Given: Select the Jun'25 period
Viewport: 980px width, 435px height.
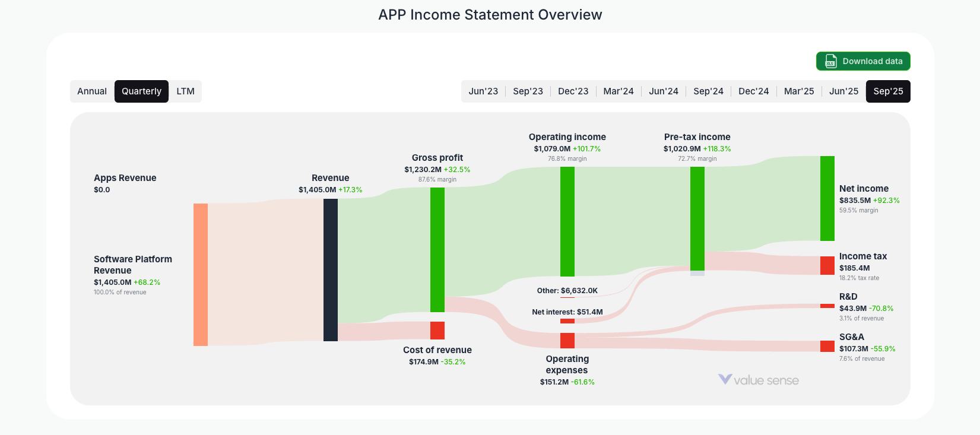Looking at the screenshot, I should [843, 91].
